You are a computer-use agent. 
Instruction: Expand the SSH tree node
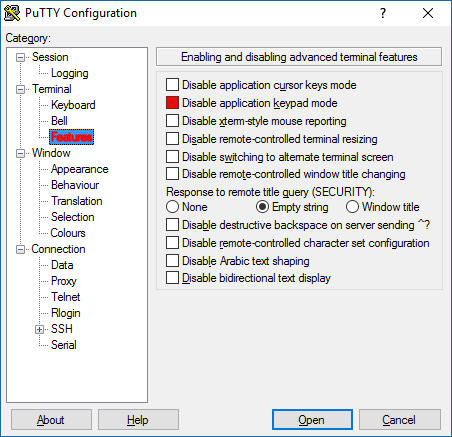[39, 330]
